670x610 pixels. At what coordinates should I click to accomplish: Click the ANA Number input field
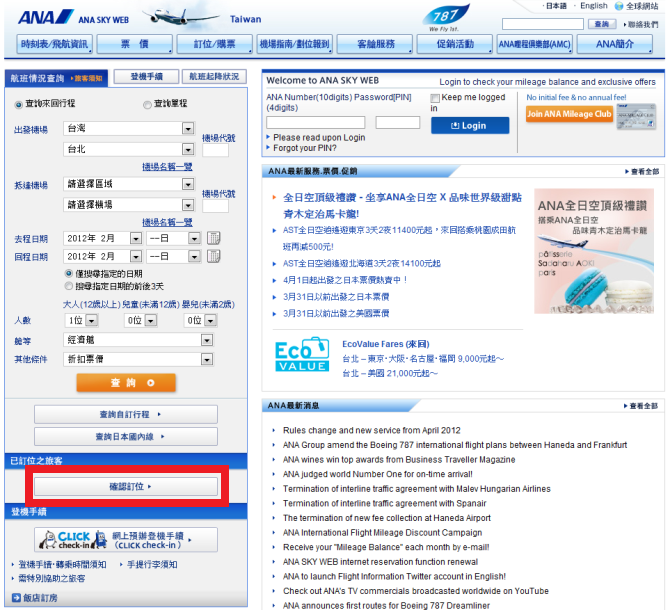pos(316,123)
